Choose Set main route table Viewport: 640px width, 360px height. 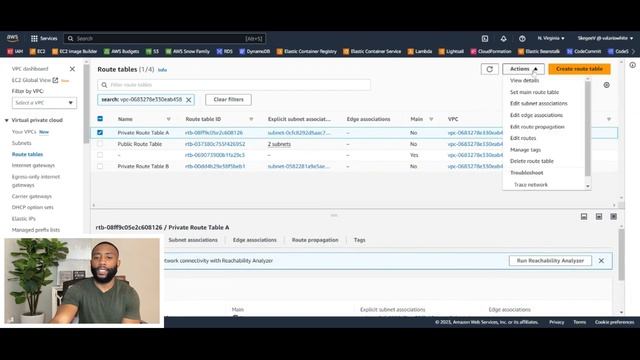[534, 92]
